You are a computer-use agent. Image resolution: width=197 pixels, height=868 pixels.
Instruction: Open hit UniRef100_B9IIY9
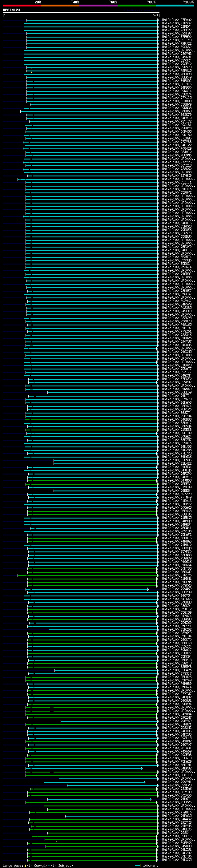pyautogui.click(x=176, y=40)
